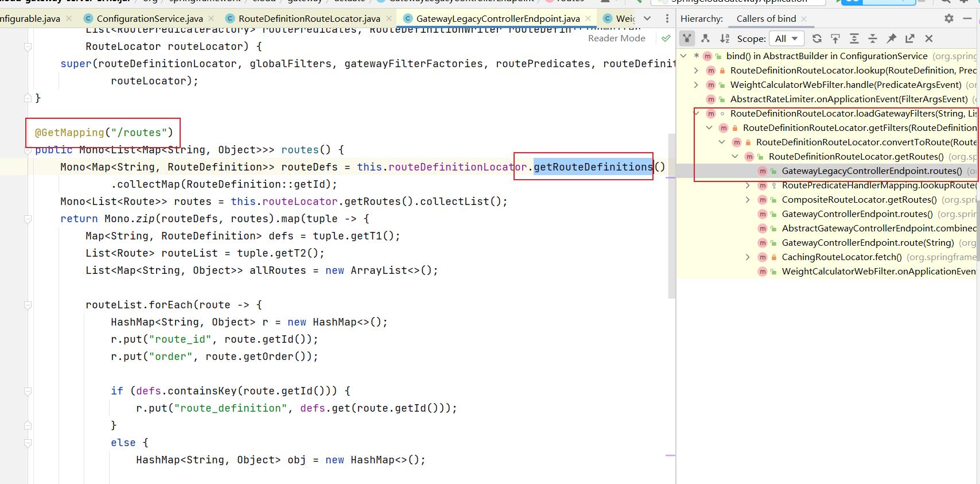Close GatewayLegacyControllerEndpoint.java tab
The height and width of the screenshot is (484, 980).
coord(588,18)
